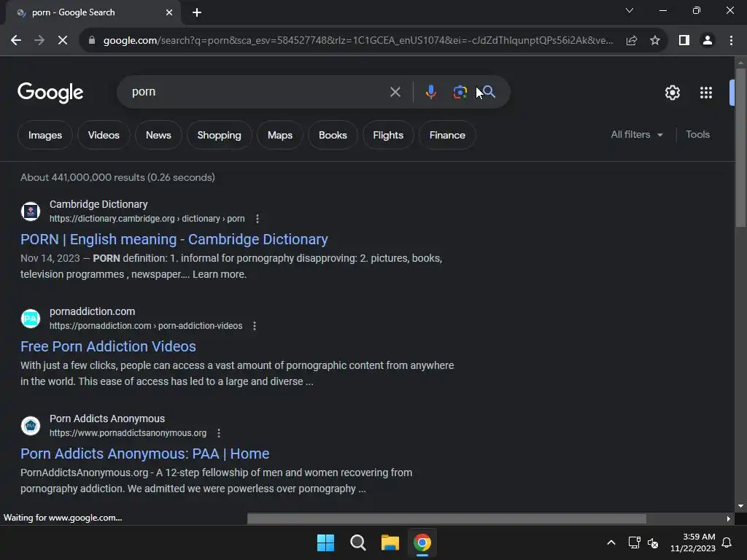Click the Cambridge Dictionary favicon

pos(31,211)
